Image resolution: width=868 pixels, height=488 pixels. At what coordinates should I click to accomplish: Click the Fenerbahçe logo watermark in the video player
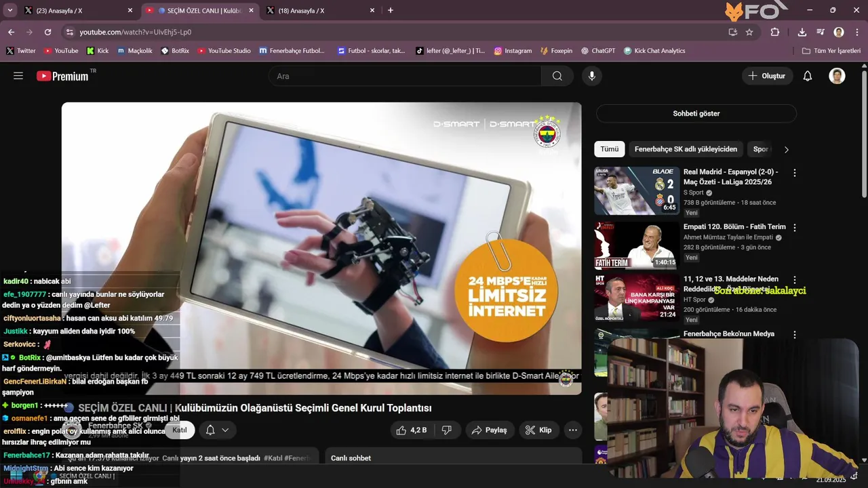[547, 131]
